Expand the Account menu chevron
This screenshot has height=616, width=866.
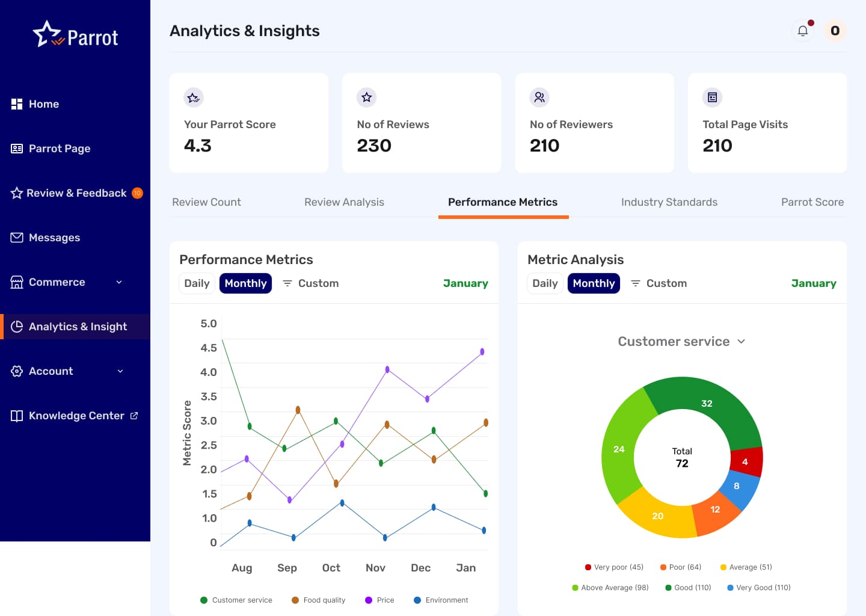click(x=120, y=371)
